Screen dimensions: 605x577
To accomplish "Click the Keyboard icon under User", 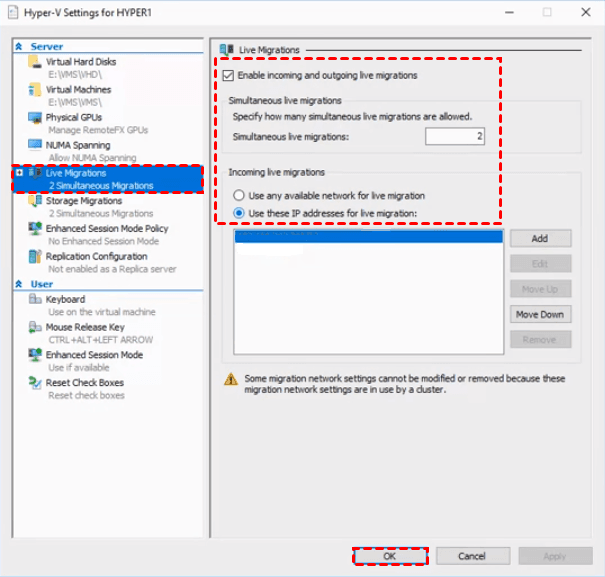I will point(35,299).
